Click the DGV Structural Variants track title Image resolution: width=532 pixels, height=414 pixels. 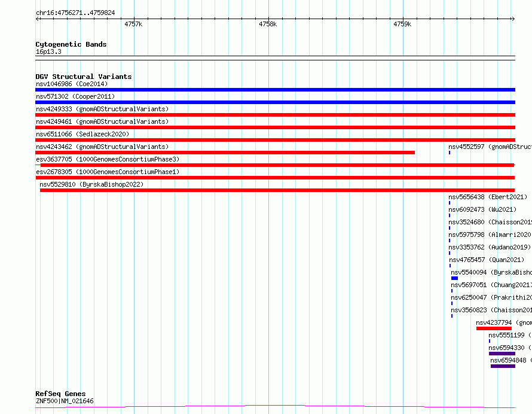(x=84, y=77)
